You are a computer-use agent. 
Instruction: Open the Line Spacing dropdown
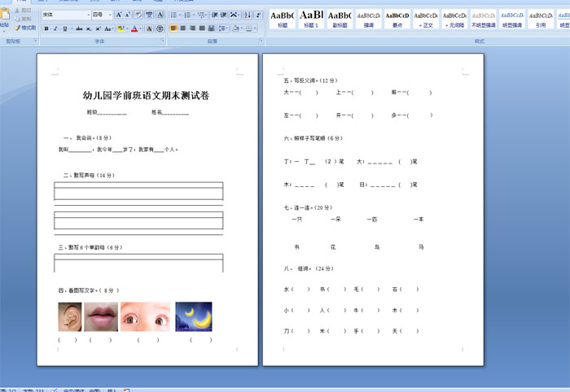pos(223,28)
